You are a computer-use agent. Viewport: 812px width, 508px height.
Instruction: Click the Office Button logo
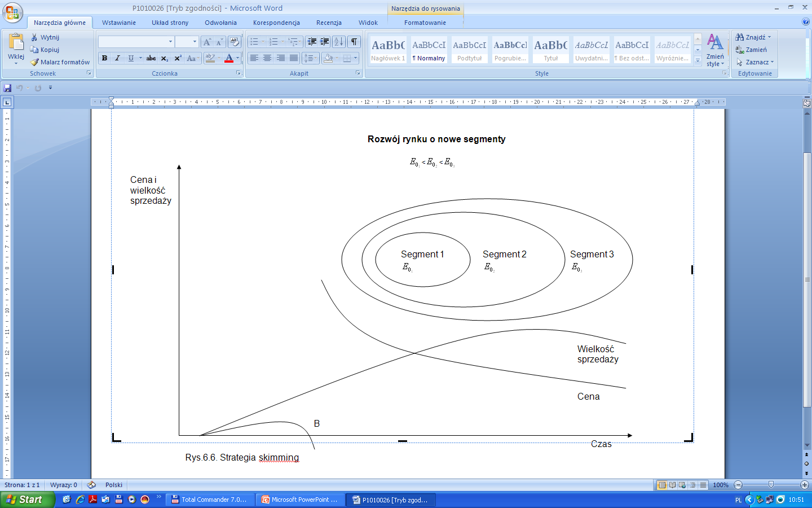click(12, 12)
